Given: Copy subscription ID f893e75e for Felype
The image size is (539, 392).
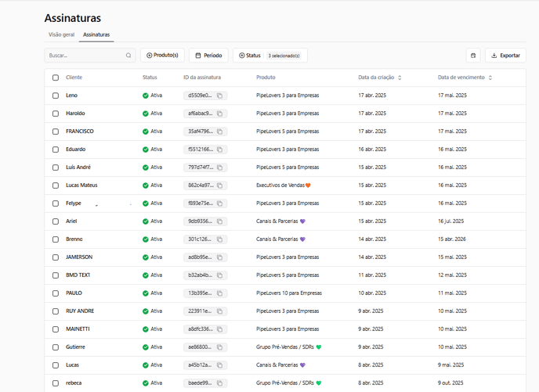Looking at the screenshot, I should tap(219, 203).
